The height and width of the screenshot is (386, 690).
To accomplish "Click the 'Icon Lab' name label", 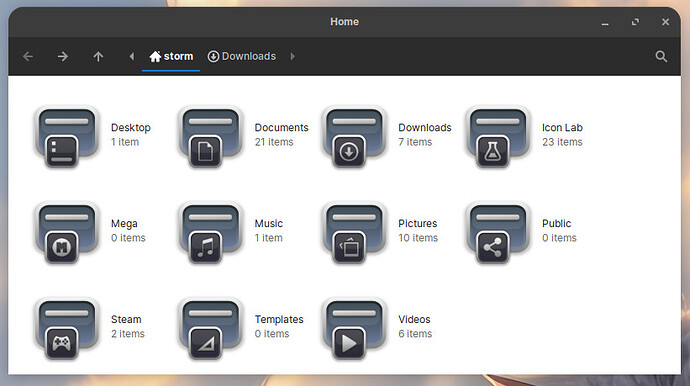I will click(562, 128).
